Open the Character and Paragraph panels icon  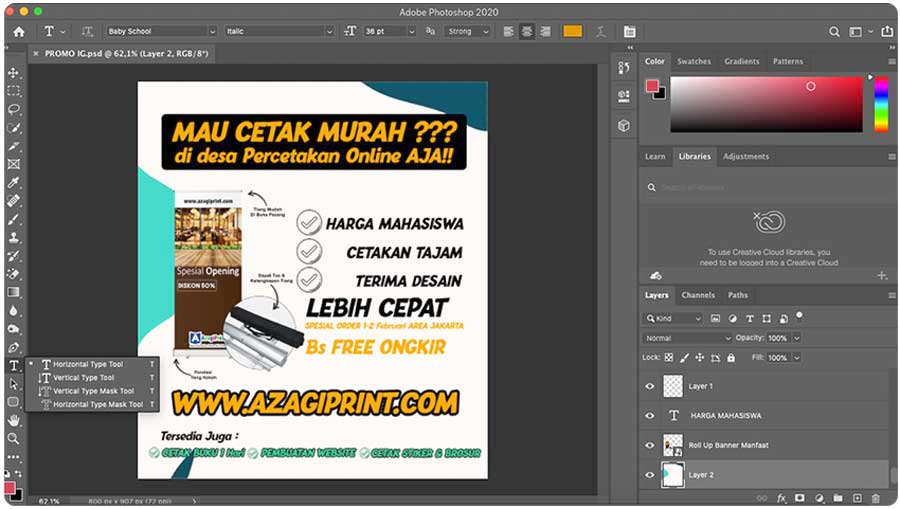[x=630, y=32]
